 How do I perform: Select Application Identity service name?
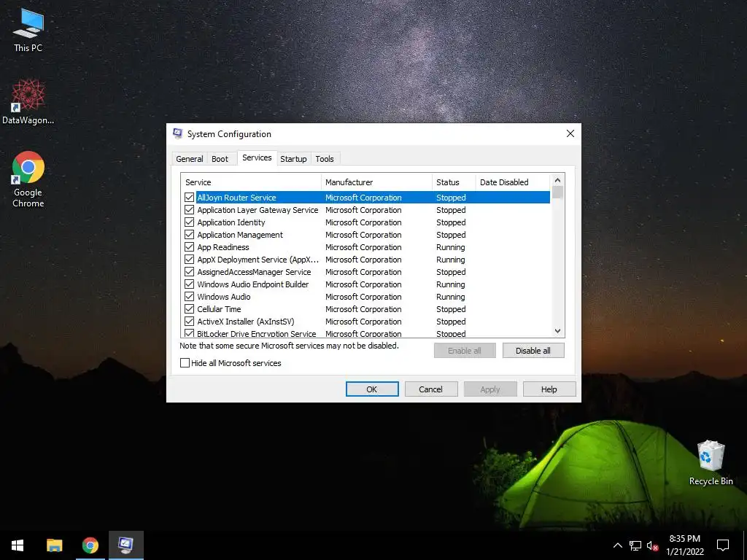pos(231,222)
